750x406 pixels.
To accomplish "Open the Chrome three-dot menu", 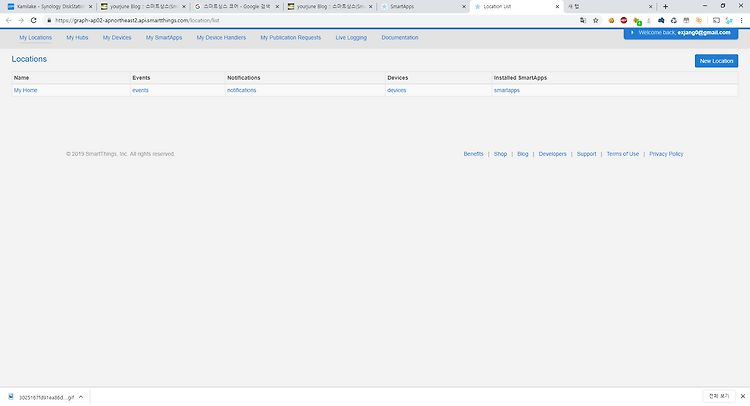I will coord(741,21).
